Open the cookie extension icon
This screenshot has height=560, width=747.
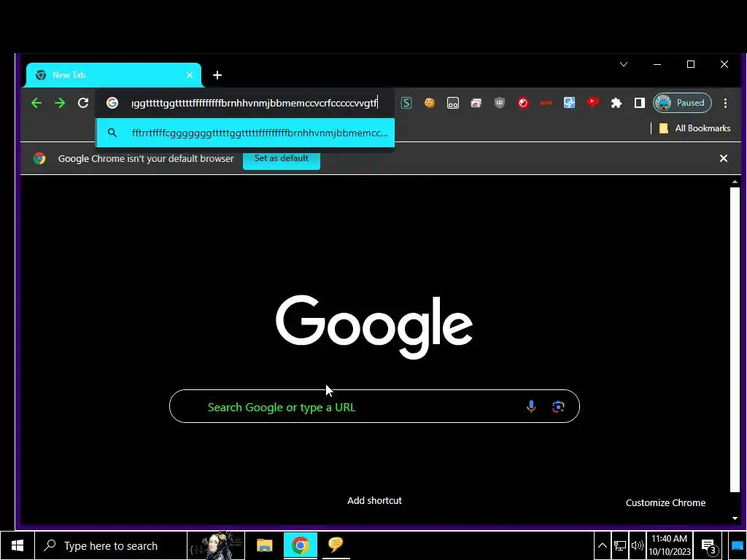[430, 103]
